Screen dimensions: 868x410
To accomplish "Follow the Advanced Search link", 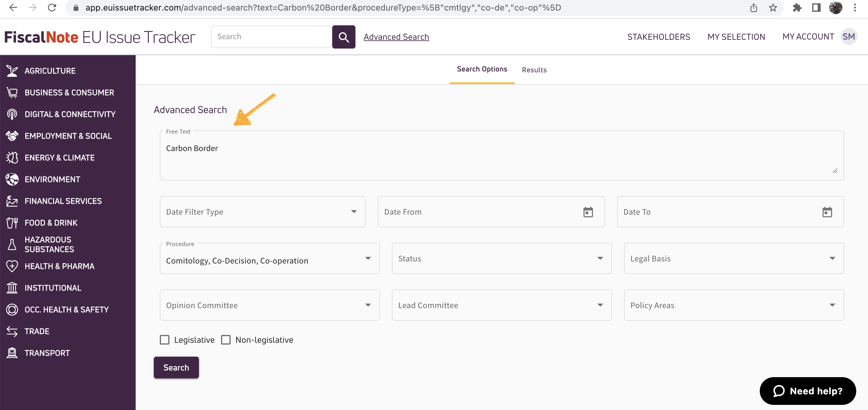I will pos(396,37).
